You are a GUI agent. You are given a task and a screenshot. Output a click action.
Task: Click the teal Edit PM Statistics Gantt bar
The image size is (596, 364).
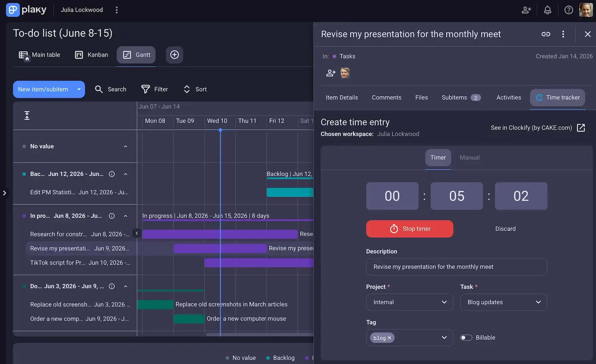tap(290, 192)
